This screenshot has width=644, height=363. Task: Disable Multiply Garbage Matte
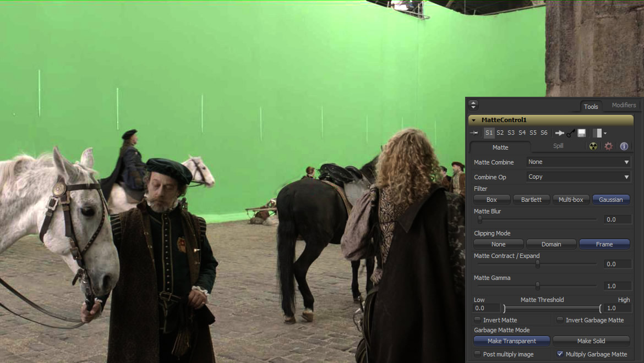560,354
